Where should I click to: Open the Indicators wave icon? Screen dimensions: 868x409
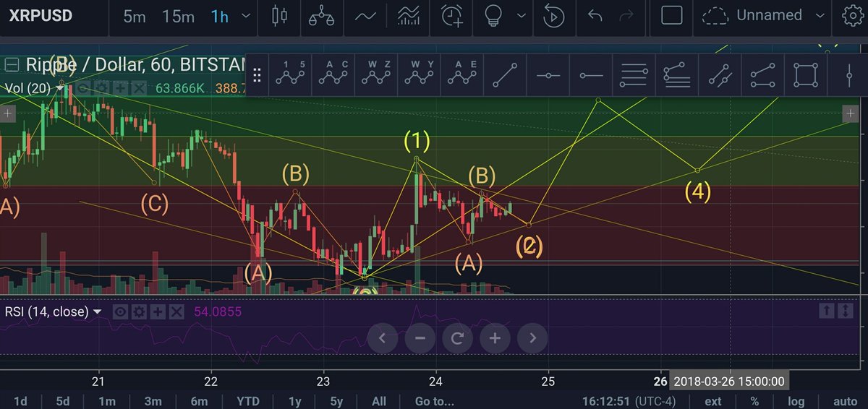pos(364,16)
